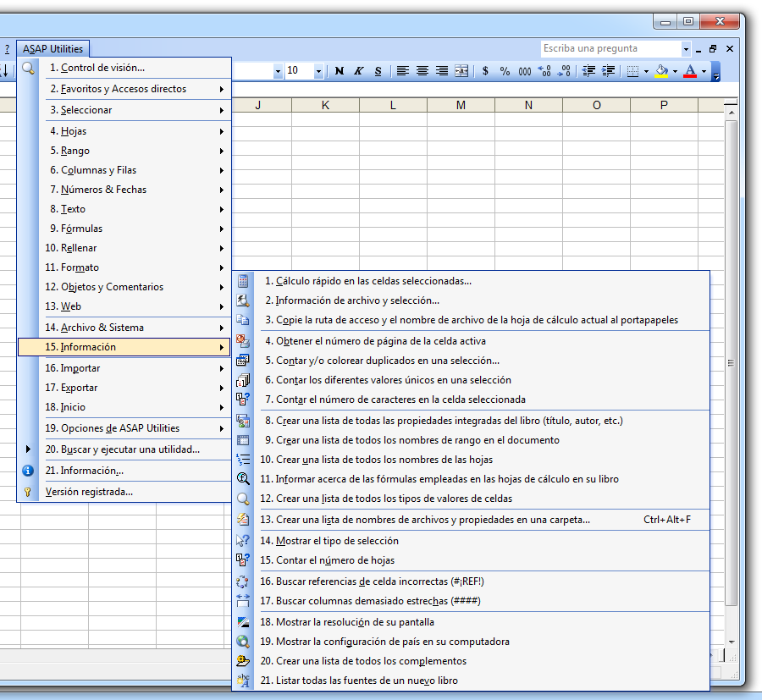
Task: Click the increase indent icon
Action: click(609, 71)
